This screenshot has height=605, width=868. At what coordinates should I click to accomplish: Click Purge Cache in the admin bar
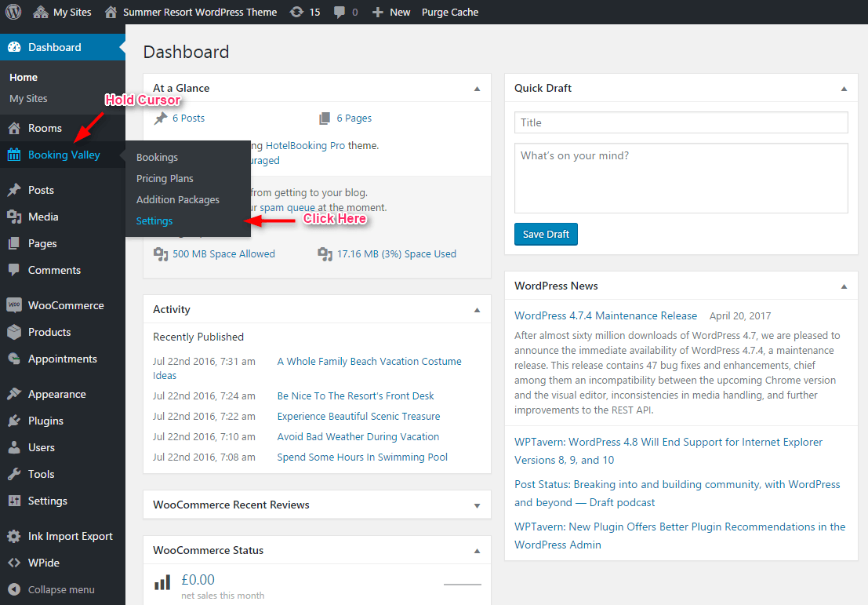[450, 13]
